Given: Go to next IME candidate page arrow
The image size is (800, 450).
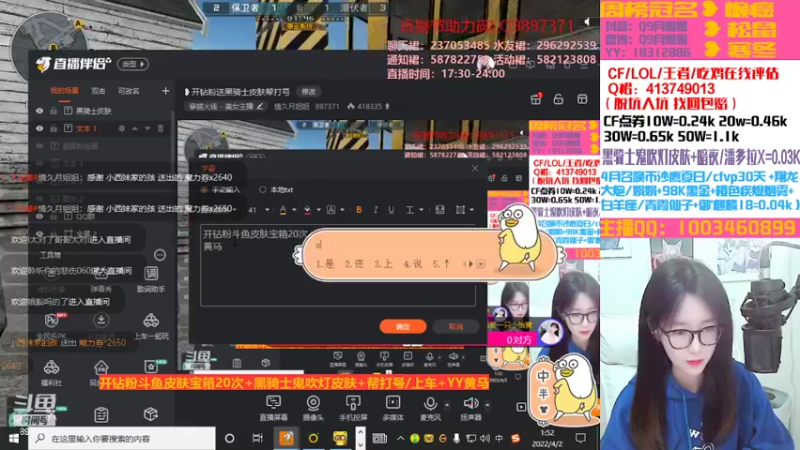Looking at the screenshot, I should click(x=471, y=264).
